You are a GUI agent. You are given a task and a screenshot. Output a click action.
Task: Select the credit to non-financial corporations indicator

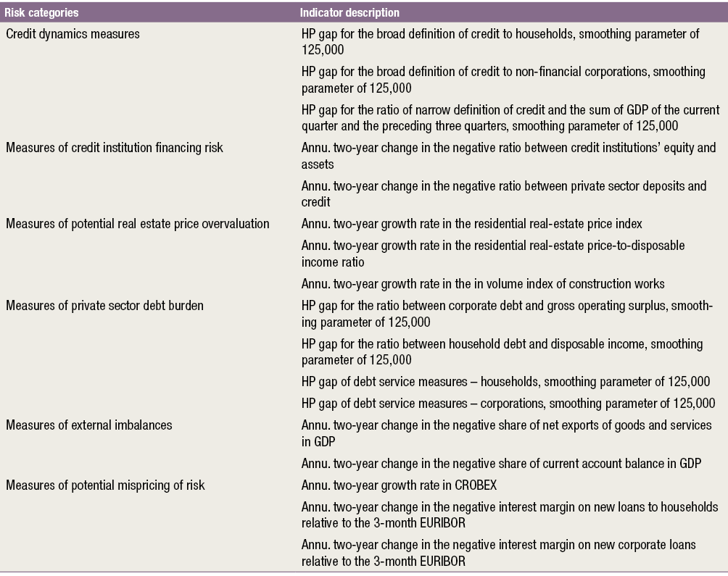point(502,80)
